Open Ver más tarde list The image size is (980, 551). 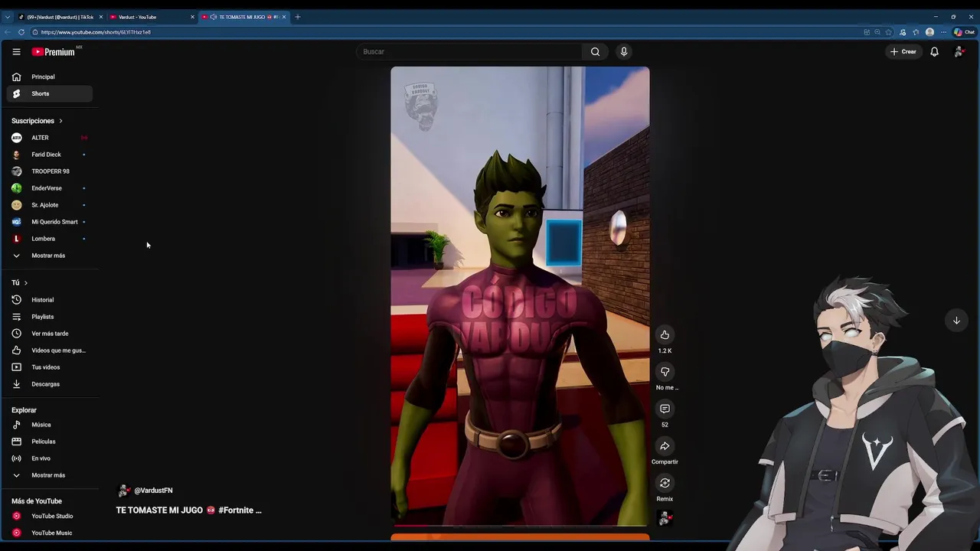(49, 334)
